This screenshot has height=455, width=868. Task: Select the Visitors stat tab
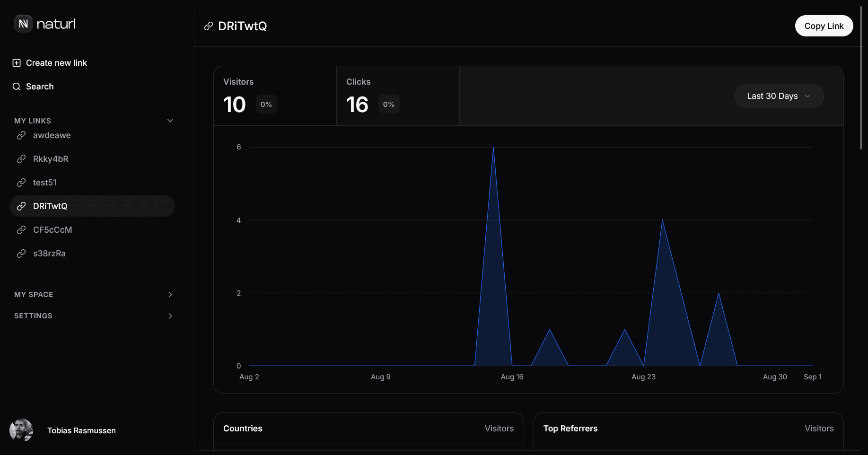[275, 96]
